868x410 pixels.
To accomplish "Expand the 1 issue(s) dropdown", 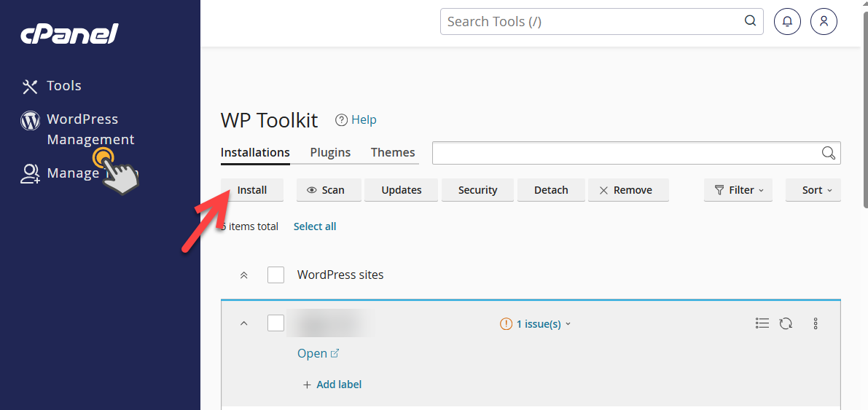I will 536,323.
